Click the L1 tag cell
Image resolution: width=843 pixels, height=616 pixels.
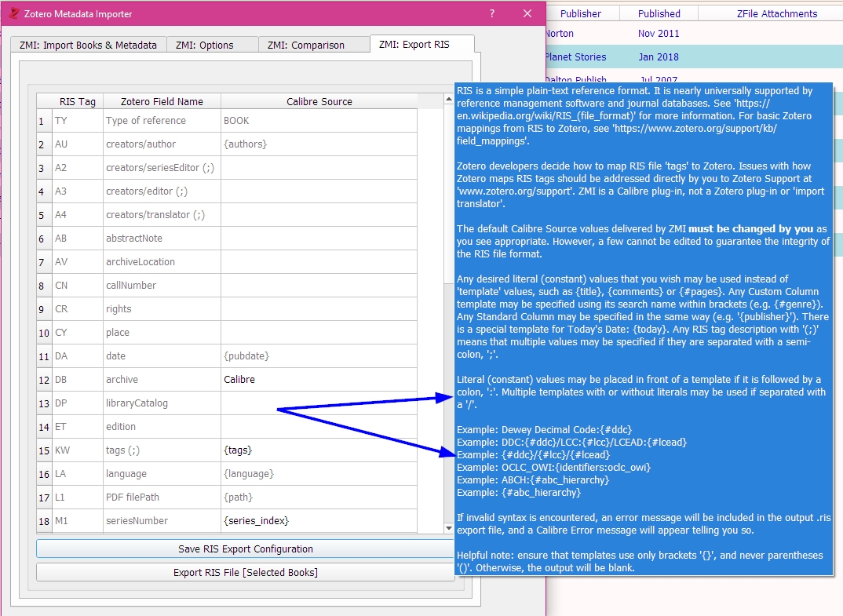point(78,498)
